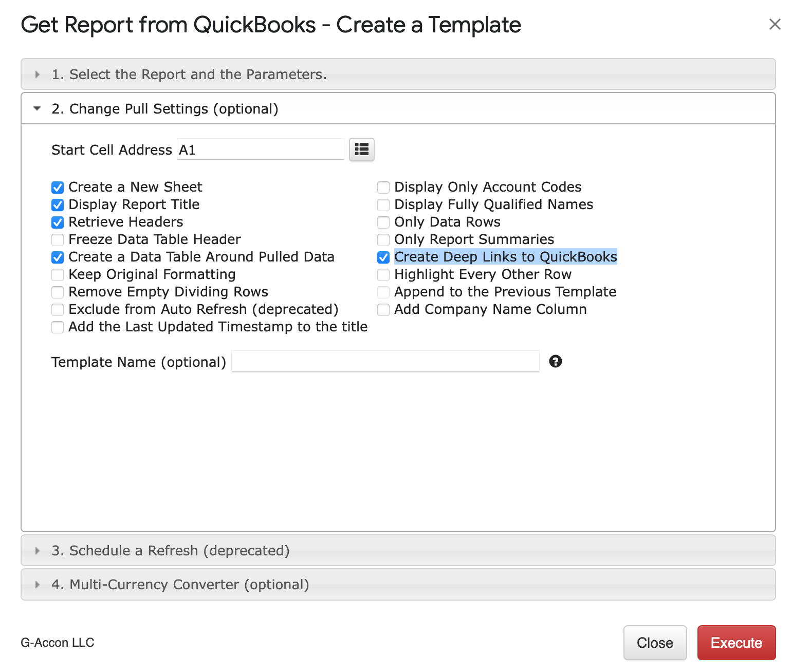The image size is (810, 672).
Task: Close the dialog with the X icon
Action: pyautogui.click(x=775, y=24)
